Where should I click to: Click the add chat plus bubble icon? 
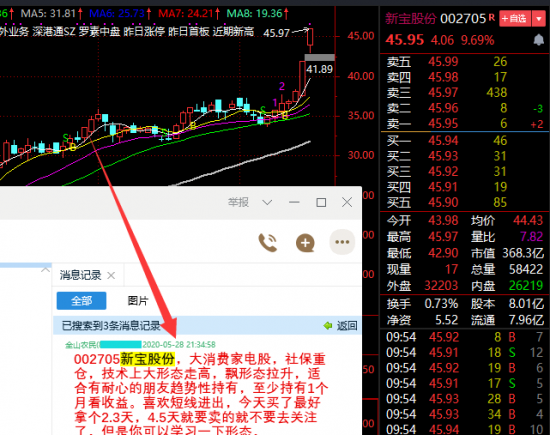pos(305,242)
